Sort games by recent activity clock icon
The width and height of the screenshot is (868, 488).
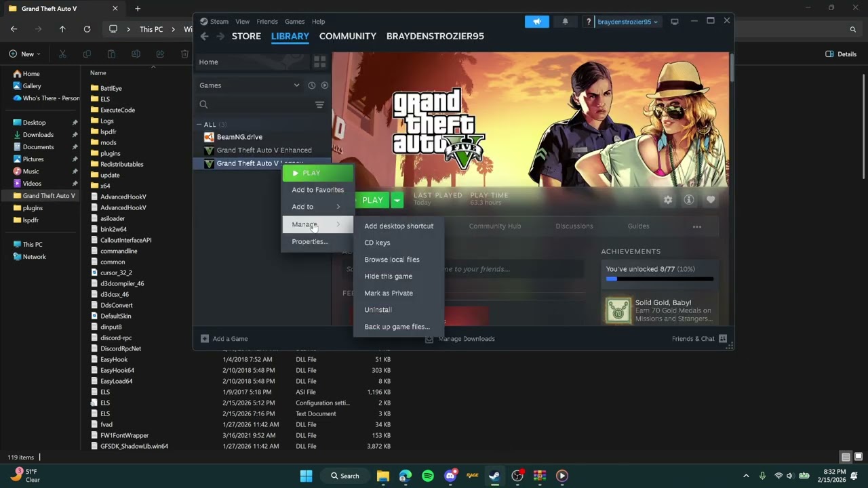tap(311, 85)
